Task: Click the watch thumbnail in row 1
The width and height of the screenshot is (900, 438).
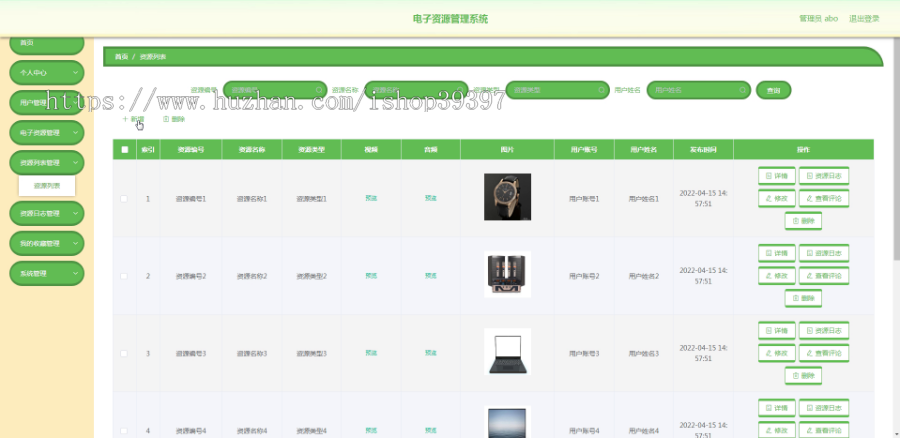Action: click(x=507, y=197)
